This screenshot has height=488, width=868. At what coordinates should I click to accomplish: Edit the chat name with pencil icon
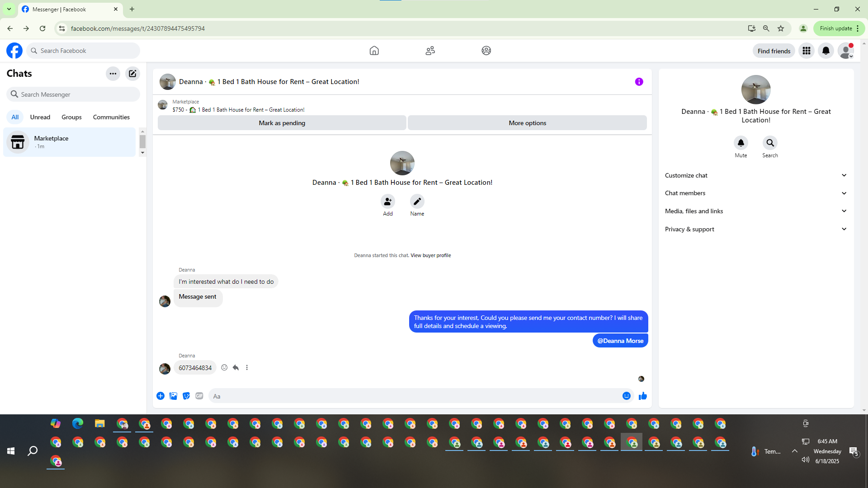point(417,202)
